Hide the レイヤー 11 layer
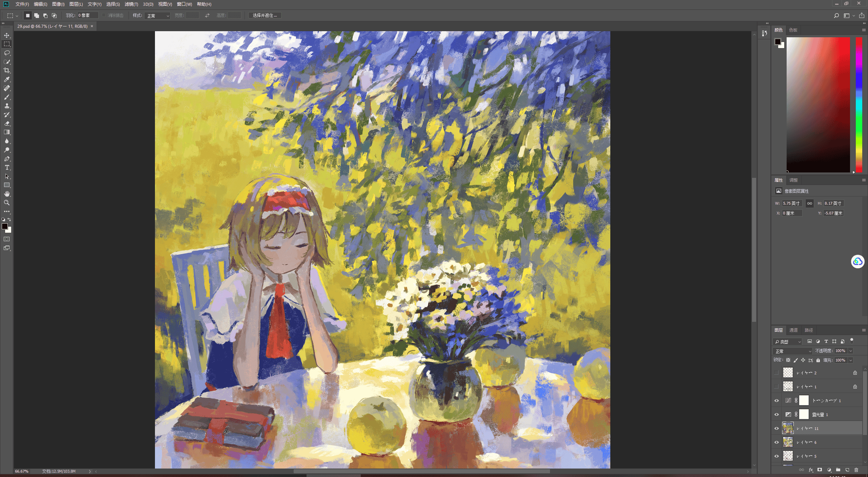 [x=776, y=428]
